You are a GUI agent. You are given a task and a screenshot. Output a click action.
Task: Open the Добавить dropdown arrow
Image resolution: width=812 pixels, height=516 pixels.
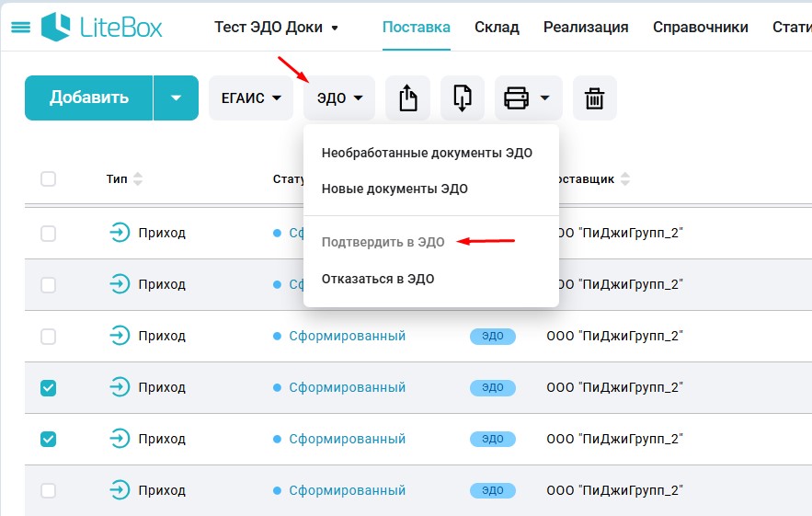pyautogui.click(x=176, y=97)
